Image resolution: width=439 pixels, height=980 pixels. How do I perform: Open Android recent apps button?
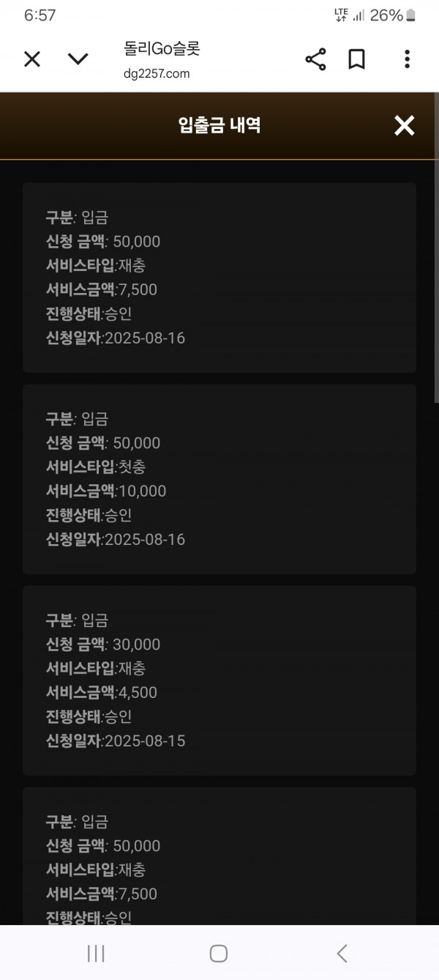pyautogui.click(x=96, y=953)
